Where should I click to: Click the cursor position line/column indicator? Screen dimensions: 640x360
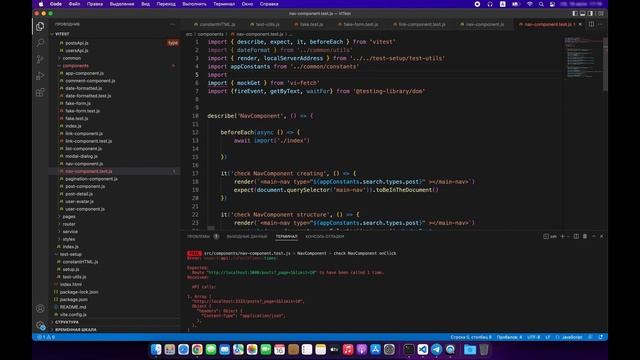(x=471, y=337)
